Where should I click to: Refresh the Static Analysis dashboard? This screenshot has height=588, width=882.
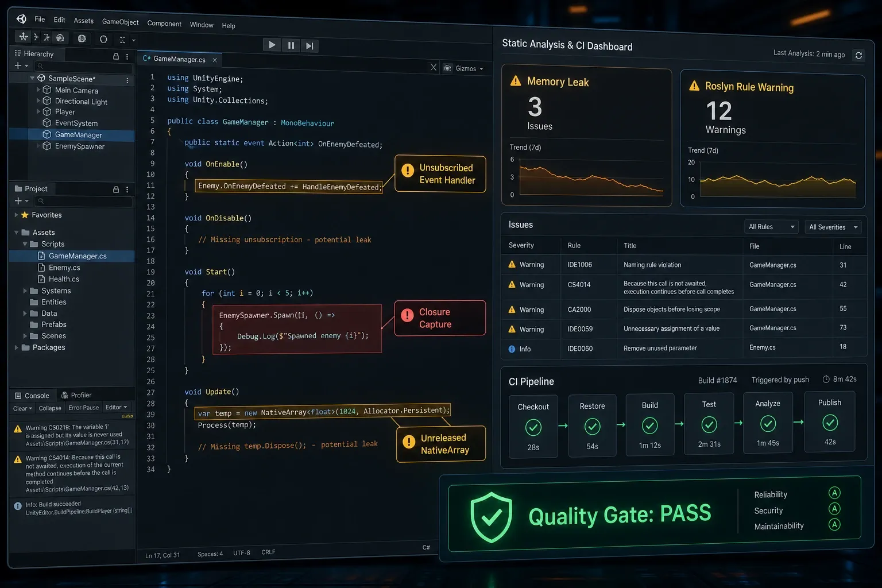(858, 56)
